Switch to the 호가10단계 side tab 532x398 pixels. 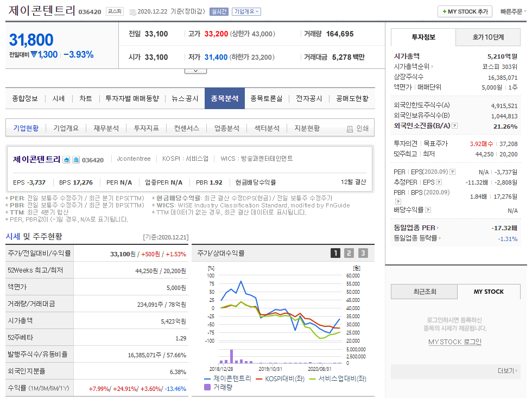tap(488, 37)
